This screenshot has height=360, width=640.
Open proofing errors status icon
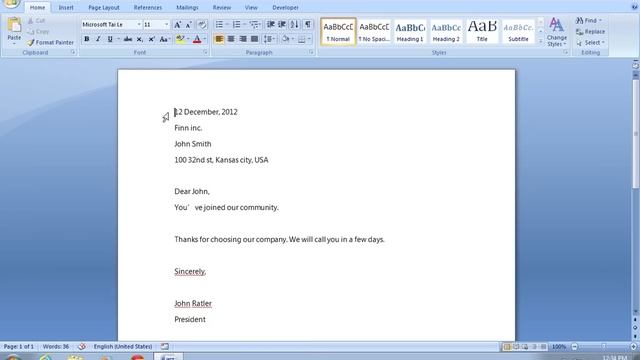82,347
